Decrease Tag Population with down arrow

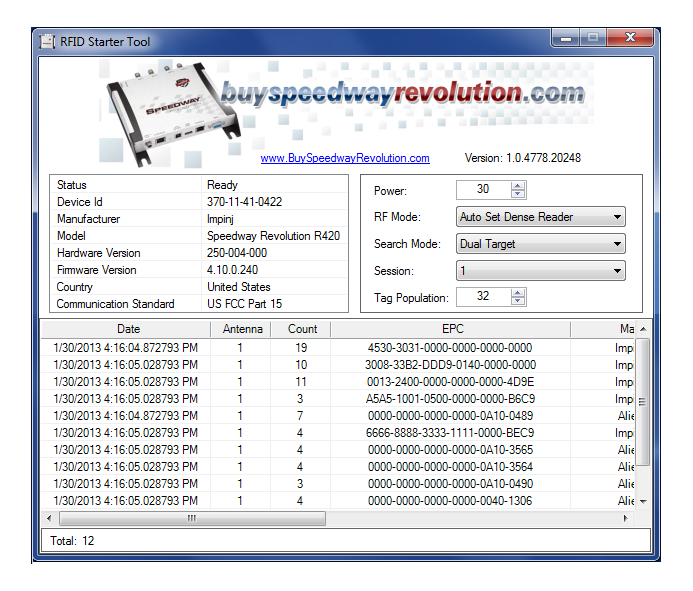coord(518,301)
